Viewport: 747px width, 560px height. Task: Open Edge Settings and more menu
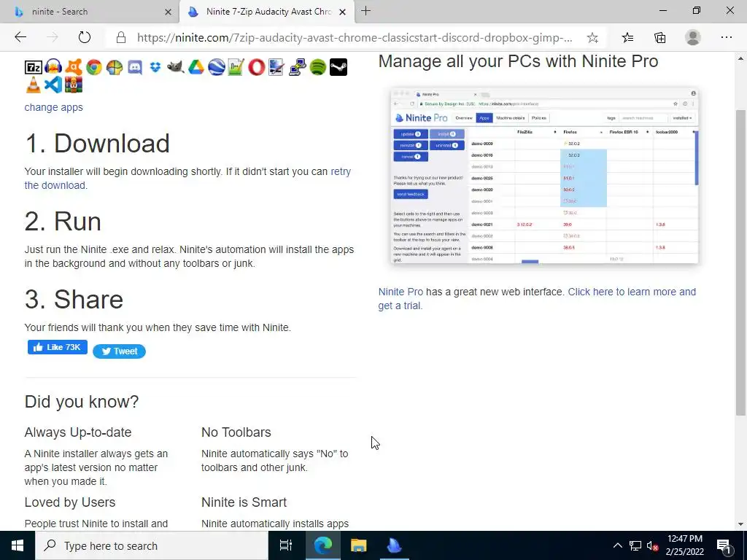point(726,37)
